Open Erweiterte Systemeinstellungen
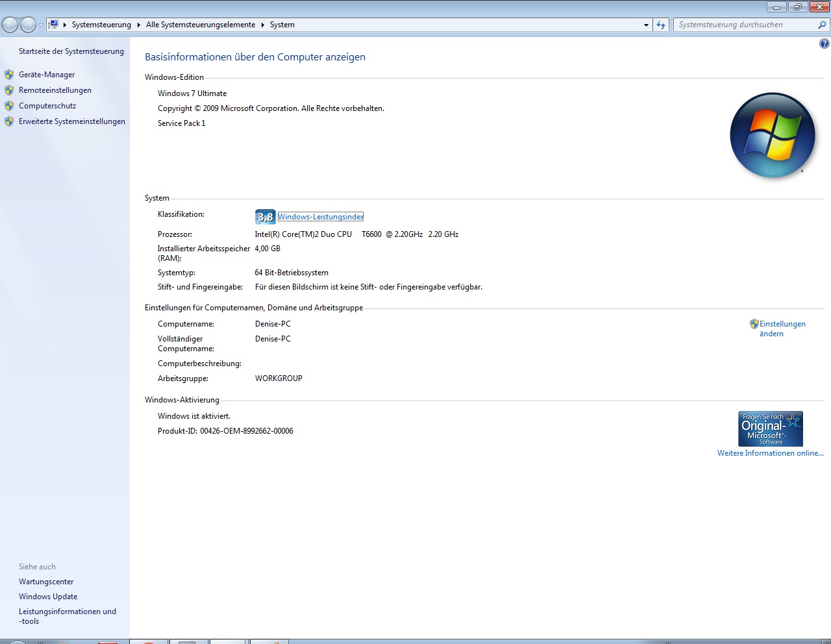The image size is (831, 644). pyautogui.click(x=72, y=121)
